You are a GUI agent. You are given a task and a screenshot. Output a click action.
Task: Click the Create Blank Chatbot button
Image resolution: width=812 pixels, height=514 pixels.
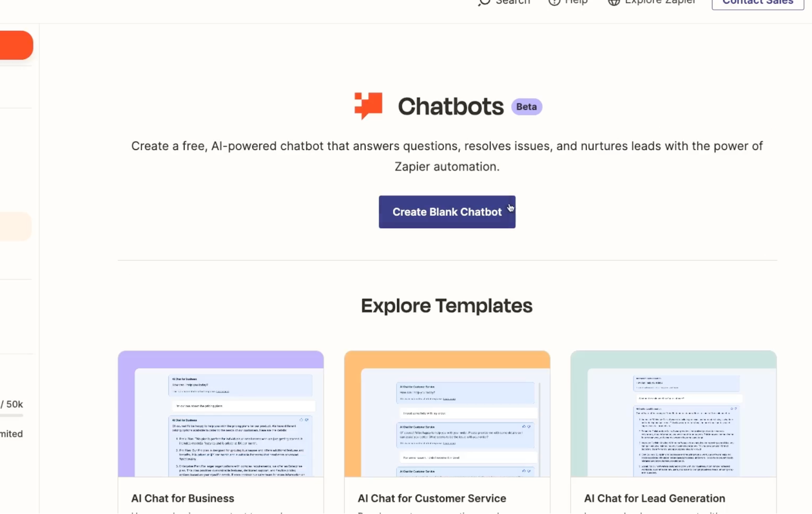[x=447, y=212]
